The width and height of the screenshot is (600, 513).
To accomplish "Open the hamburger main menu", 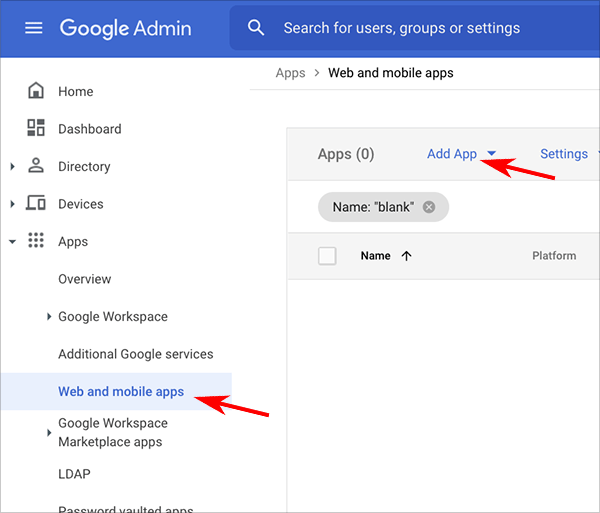I will (34, 28).
